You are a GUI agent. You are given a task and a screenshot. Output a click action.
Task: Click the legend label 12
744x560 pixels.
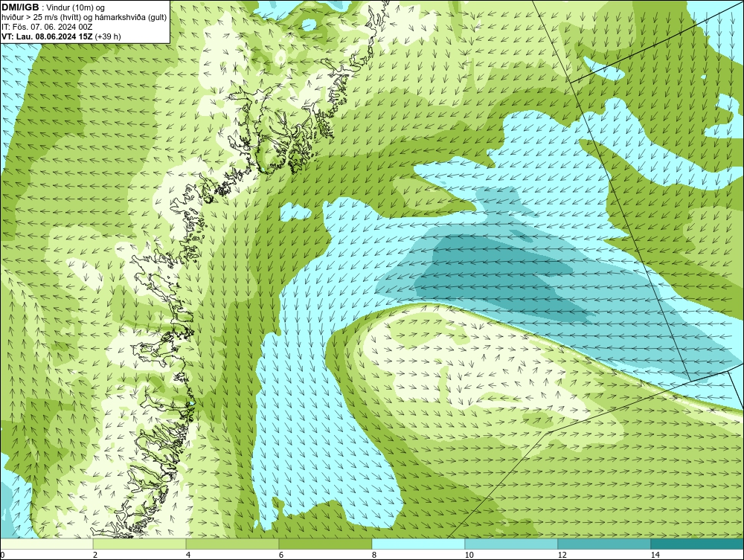(x=562, y=556)
